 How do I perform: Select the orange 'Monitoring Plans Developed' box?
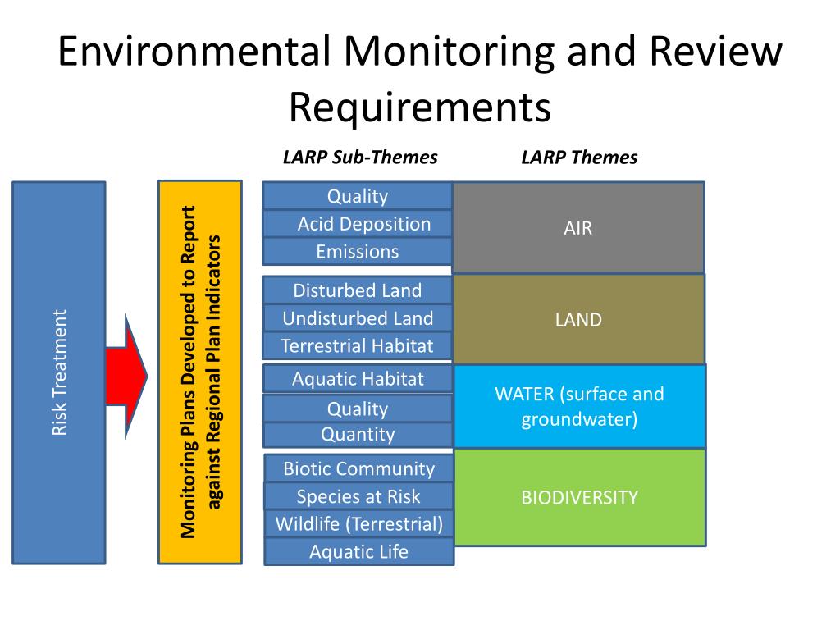200,372
